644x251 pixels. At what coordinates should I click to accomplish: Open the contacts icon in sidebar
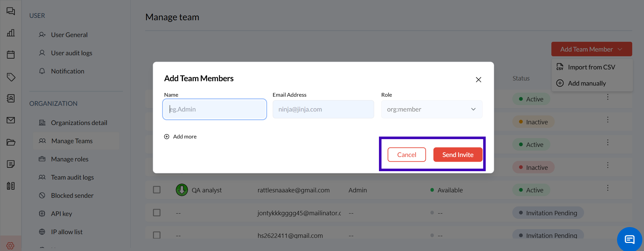coord(11,98)
